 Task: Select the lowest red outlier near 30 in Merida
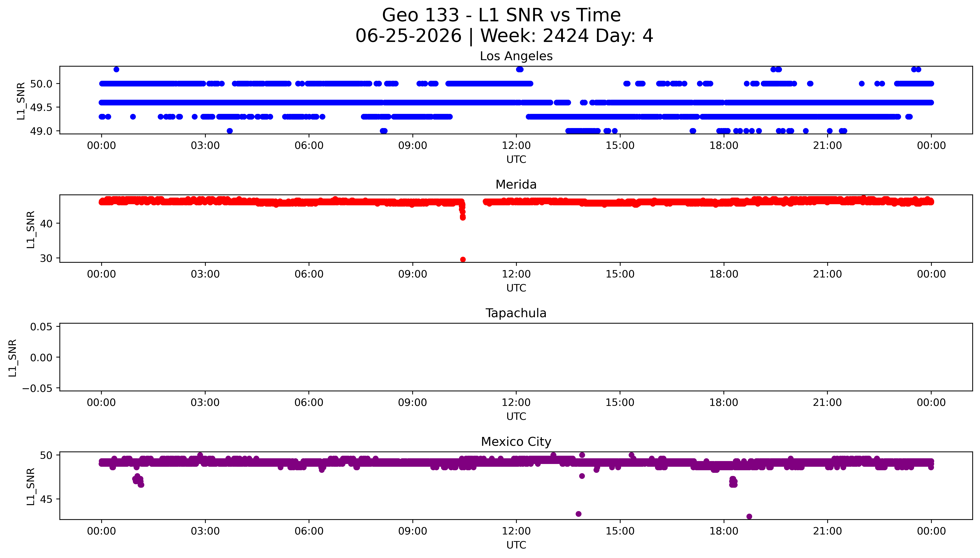click(463, 259)
